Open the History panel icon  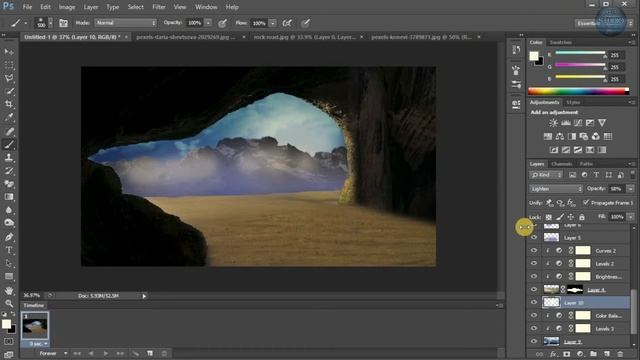pos(516,50)
